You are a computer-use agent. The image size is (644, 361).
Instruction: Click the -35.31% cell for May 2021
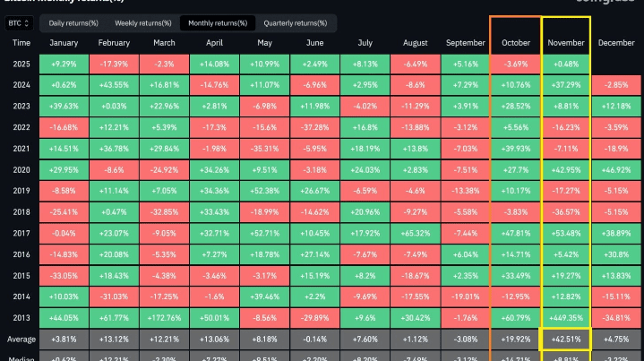click(264, 149)
